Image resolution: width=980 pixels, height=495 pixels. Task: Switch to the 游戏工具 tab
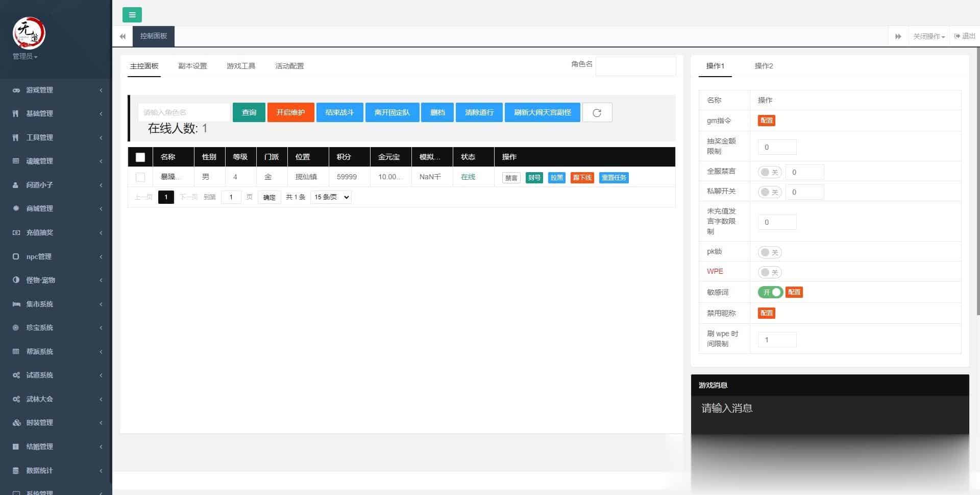241,66
